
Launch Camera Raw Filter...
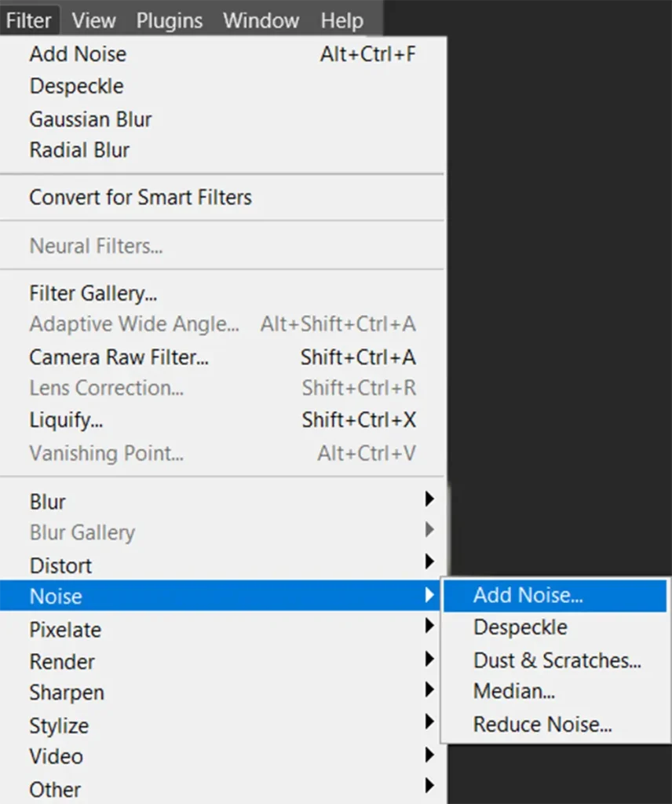pos(119,357)
